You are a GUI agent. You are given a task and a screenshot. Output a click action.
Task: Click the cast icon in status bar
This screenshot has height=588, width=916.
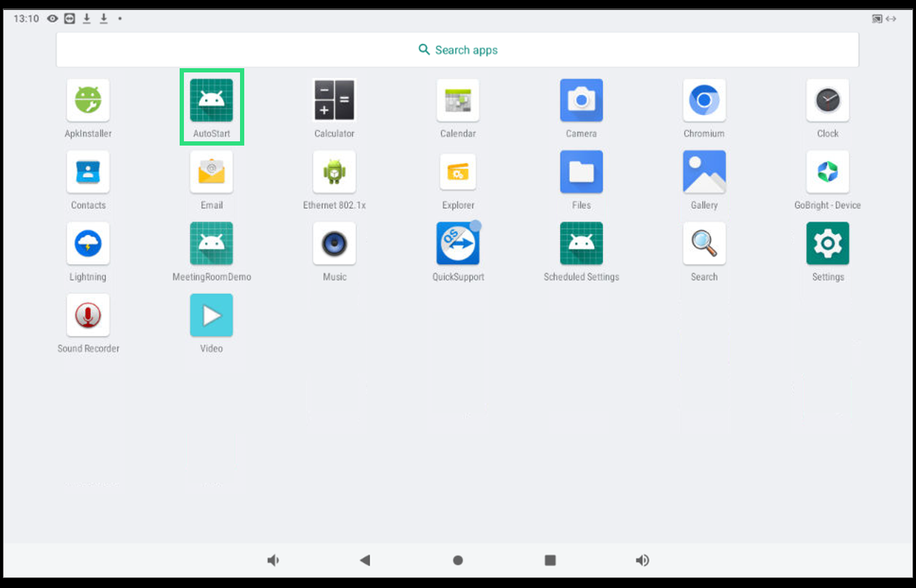(x=878, y=18)
